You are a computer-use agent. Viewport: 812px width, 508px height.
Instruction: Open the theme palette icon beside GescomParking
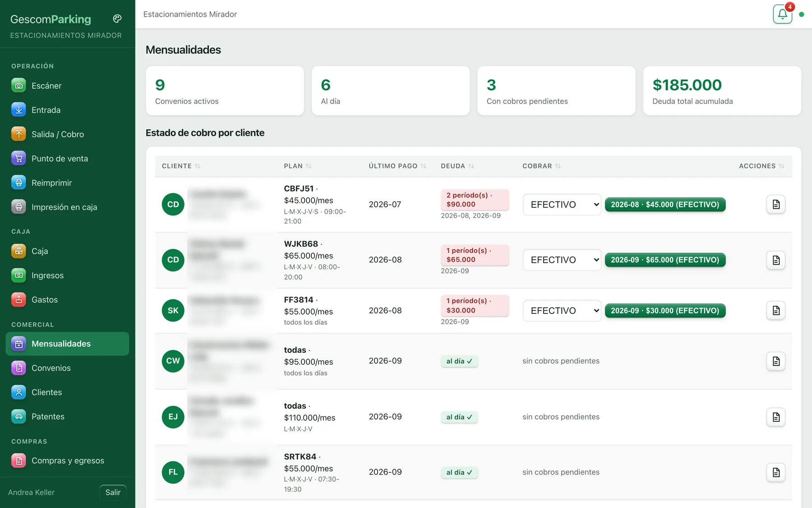click(x=117, y=19)
